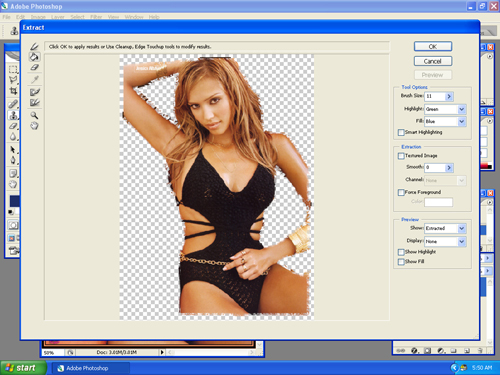500x375 pixels.
Task: Select the Hand tool in Extract
Action: [x=34, y=126]
